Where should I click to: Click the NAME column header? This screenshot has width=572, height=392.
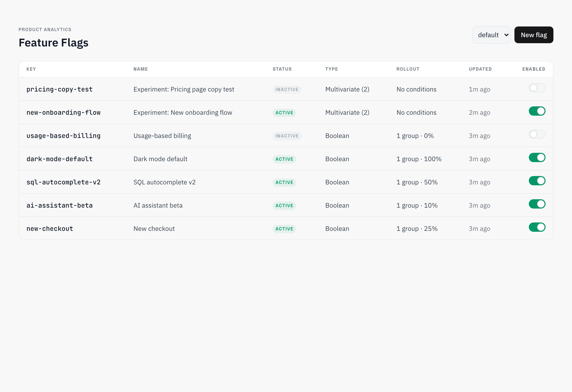coord(141,69)
